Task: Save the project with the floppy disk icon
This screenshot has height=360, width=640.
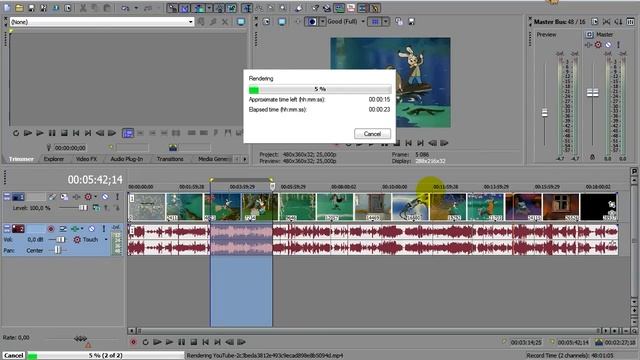Action: coord(31,8)
